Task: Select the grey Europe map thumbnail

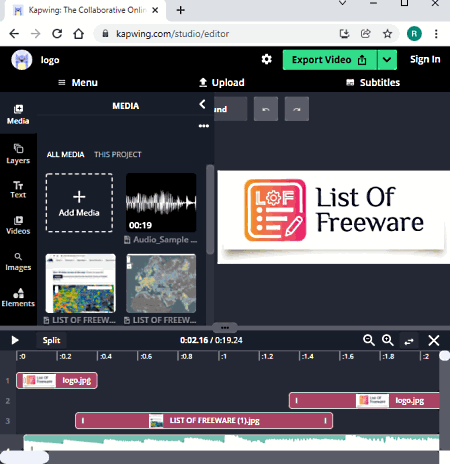Action: 161,284
